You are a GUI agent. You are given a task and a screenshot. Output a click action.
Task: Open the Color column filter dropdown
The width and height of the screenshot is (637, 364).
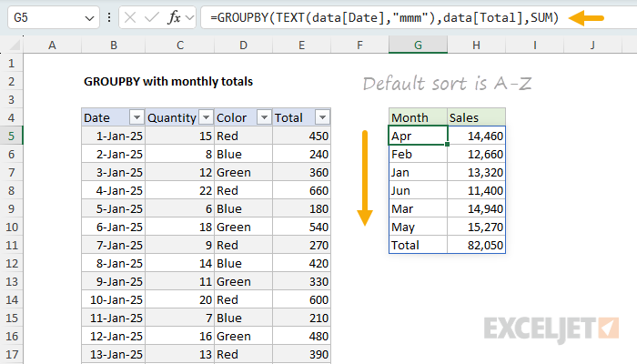point(264,117)
